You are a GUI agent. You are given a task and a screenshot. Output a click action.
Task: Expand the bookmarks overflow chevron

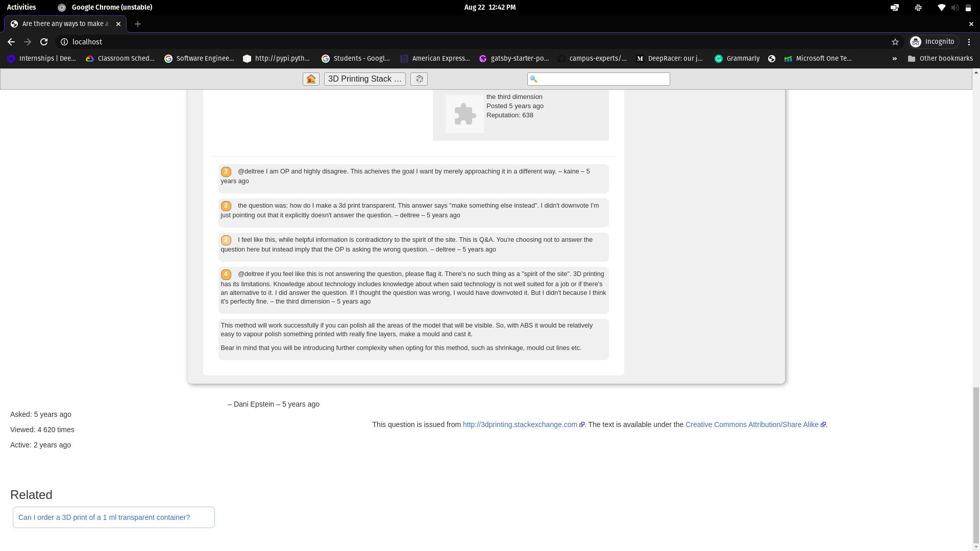coord(895,59)
